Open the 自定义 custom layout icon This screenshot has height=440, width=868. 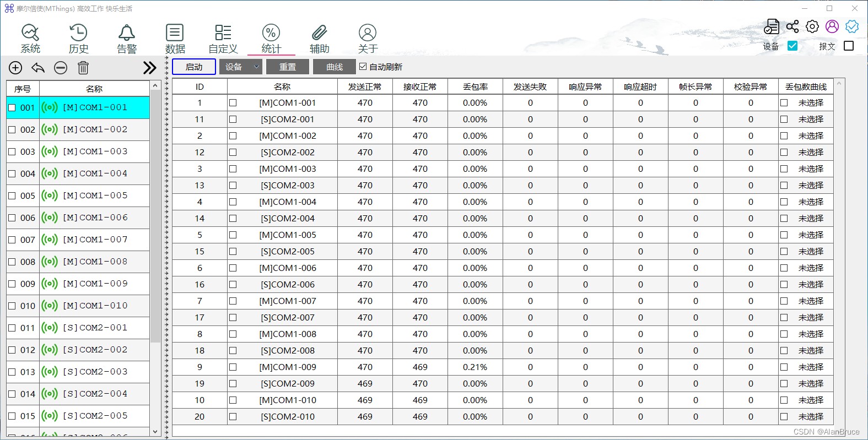pos(223,39)
